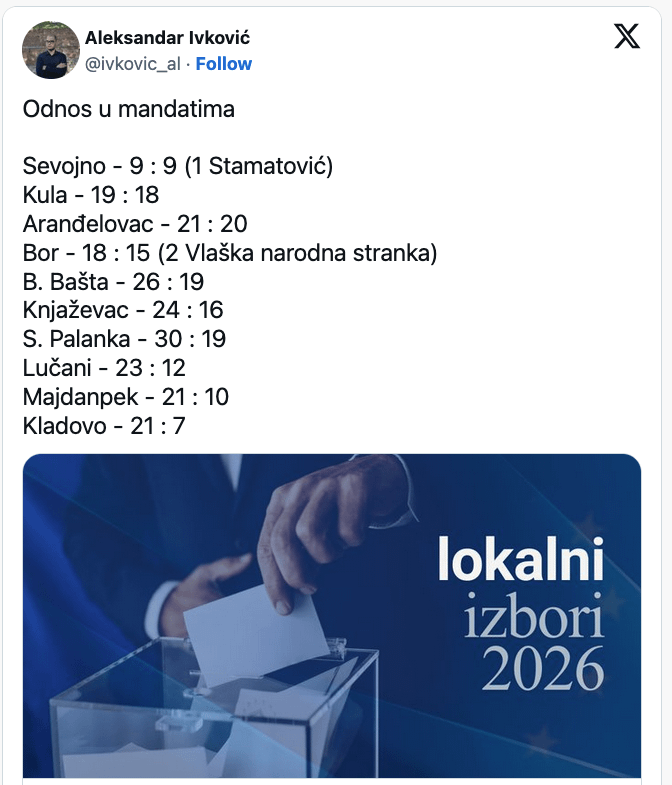
Task: Select the Sevojno results line
Action: (178, 166)
